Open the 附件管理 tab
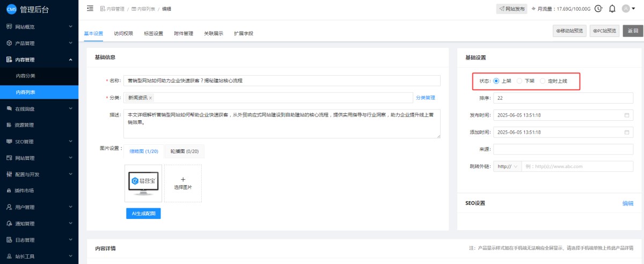The width and height of the screenshot is (644, 264). (184, 33)
